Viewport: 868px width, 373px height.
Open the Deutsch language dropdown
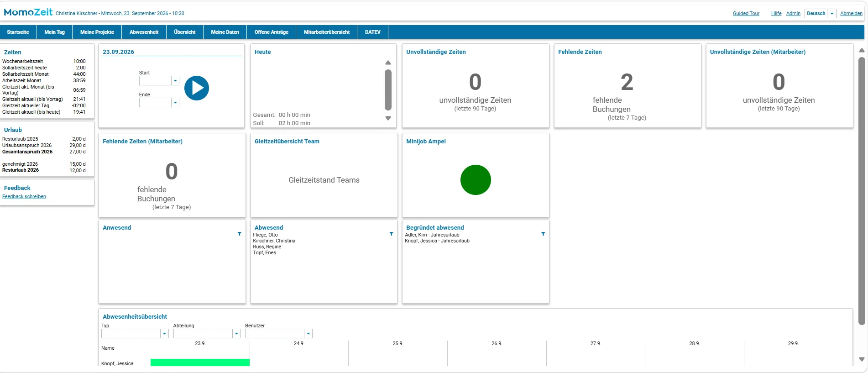pyautogui.click(x=832, y=14)
